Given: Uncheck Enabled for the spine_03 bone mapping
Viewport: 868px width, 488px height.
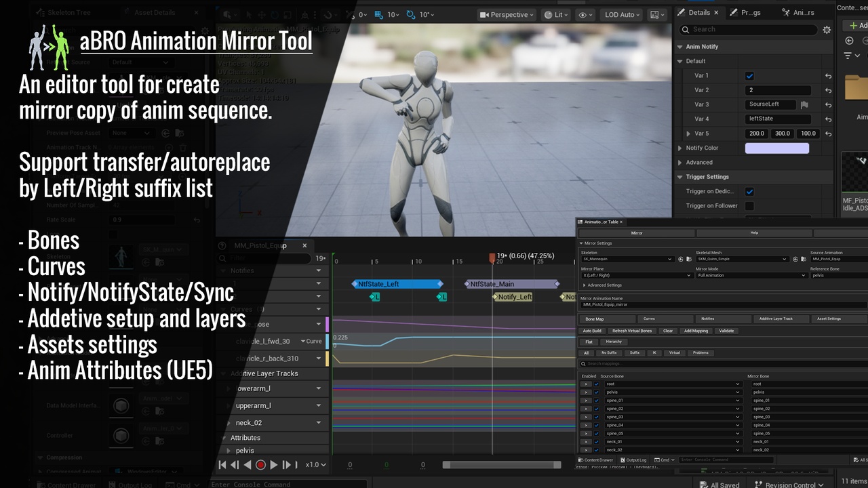Looking at the screenshot, I should (597, 417).
